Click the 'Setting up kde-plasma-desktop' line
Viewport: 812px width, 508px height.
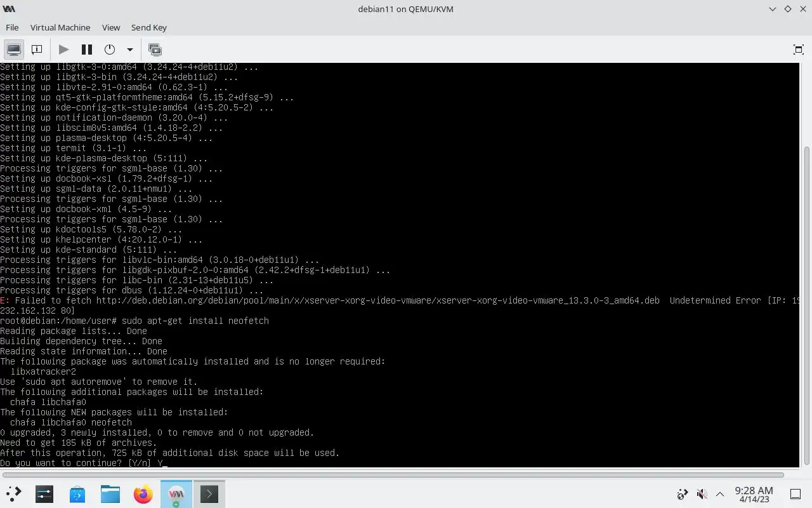point(104,158)
